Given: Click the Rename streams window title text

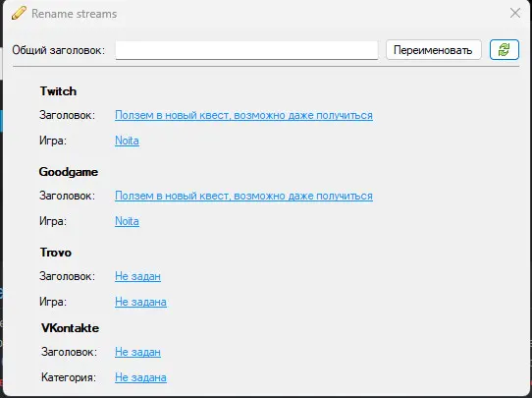Looking at the screenshot, I should pyautogui.click(x=74, y=14).
